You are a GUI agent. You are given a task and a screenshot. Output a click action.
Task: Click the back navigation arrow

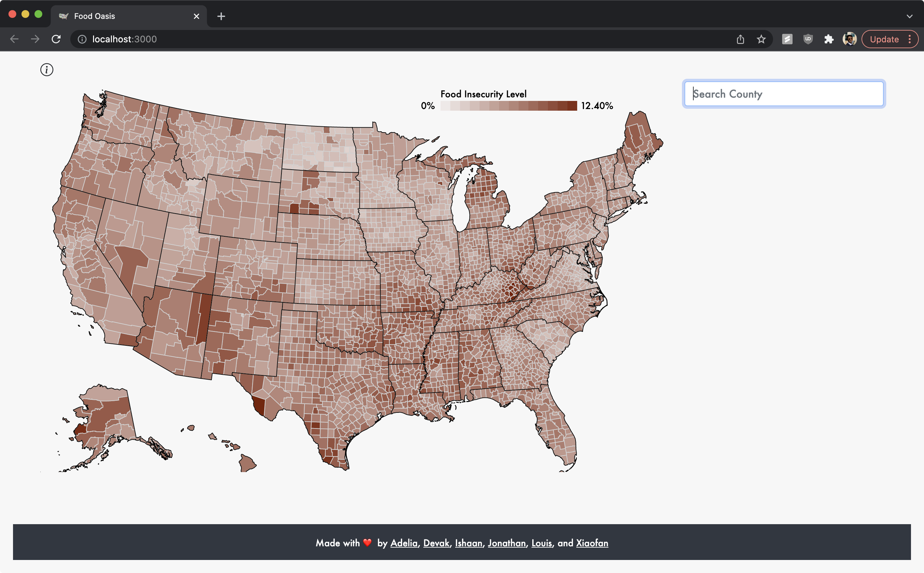[14, 39]
